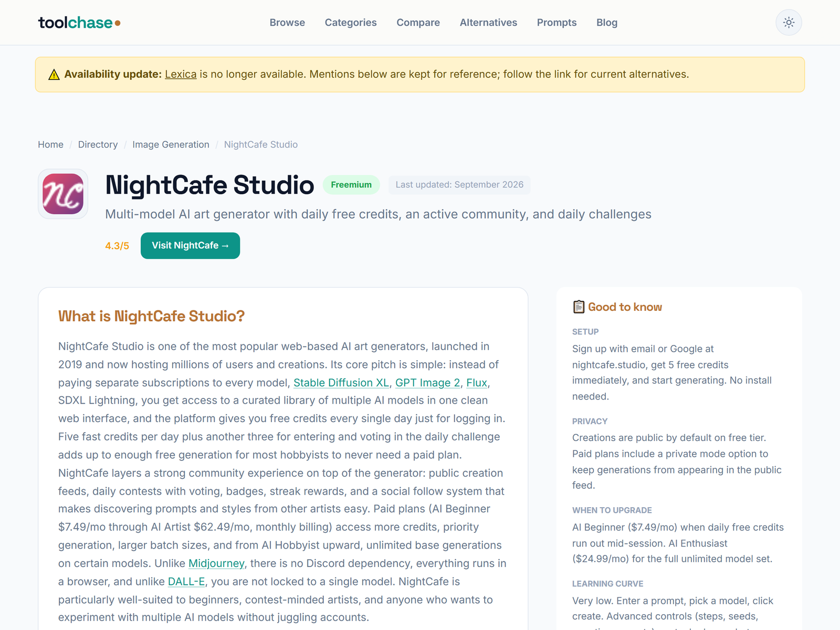Open the Prompts nav link
Viewport: 840px width, 630px height.
coord(556,23)
